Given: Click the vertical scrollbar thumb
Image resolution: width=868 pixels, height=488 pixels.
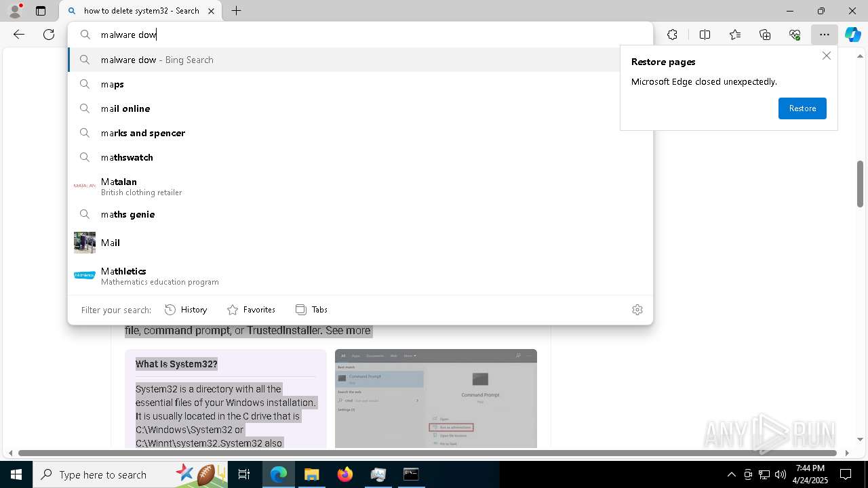Looking at the screenshot, I should click(860, 184).
